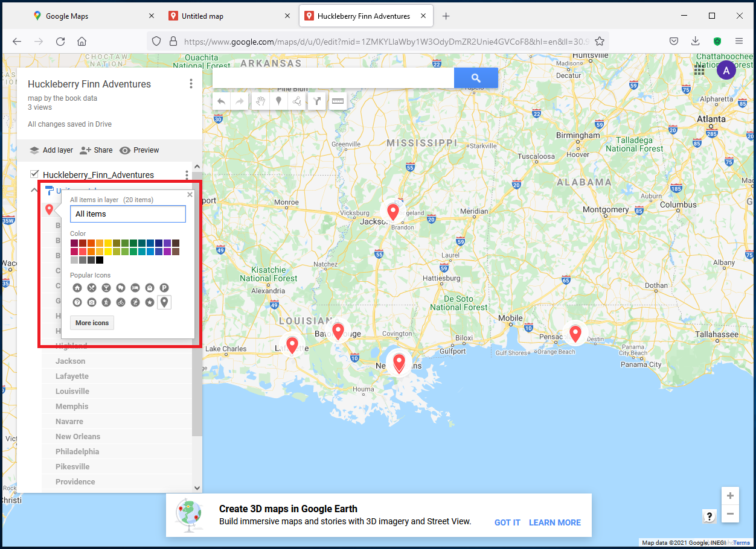Open the account avatar A

[x=726, y=71]
